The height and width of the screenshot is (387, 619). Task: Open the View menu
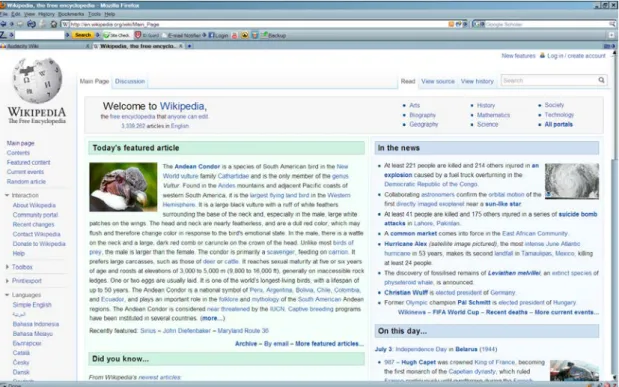29,14
